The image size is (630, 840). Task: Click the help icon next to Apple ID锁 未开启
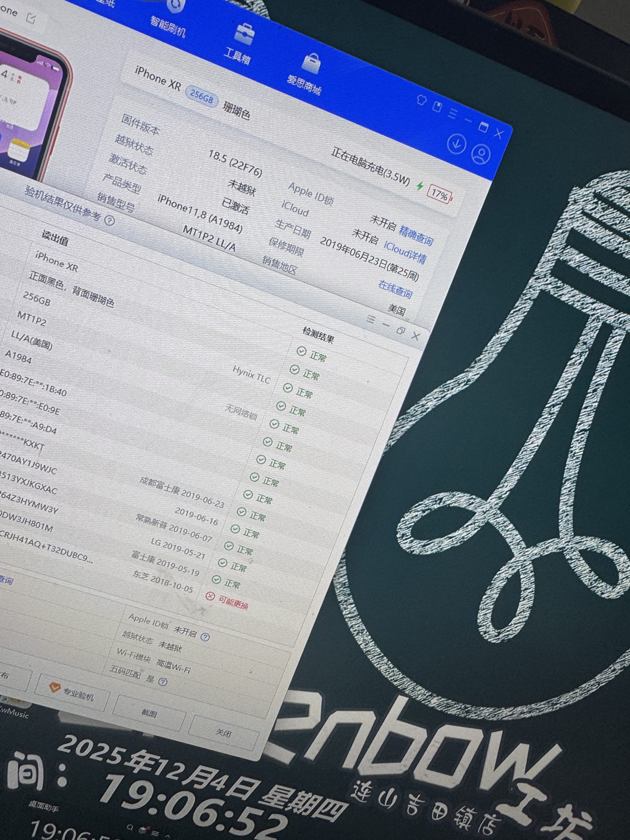tap(205, 637)
